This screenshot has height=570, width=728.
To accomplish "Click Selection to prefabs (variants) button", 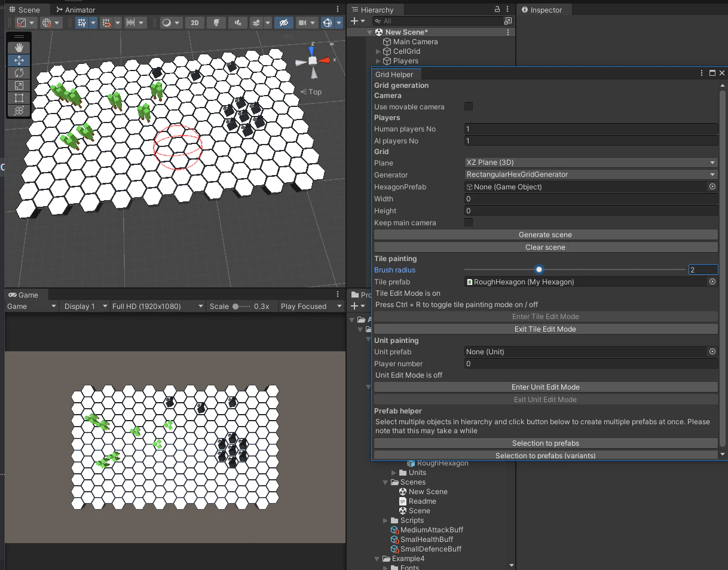I will pyautogui.click(x=546, y=455).
